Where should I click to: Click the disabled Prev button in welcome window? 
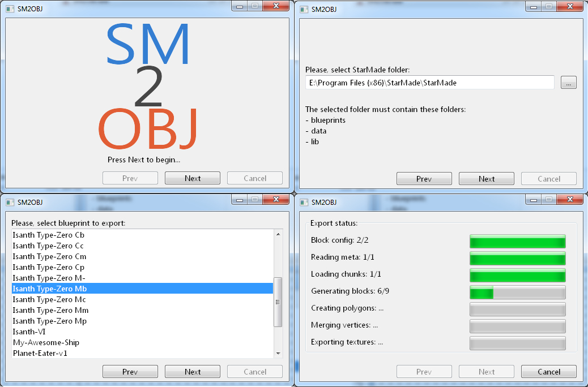point(130,178)
